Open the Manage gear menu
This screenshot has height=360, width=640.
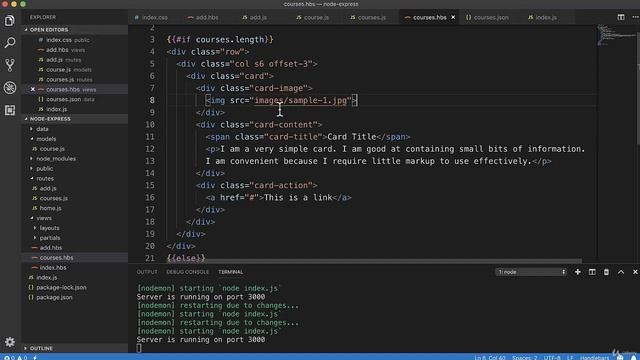coord(10,342)
